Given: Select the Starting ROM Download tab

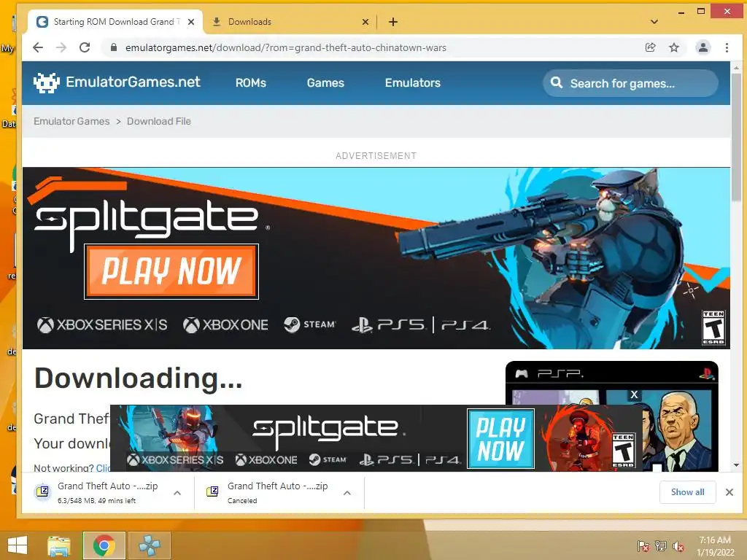Looking at the screenshot, I should (115, 22).
